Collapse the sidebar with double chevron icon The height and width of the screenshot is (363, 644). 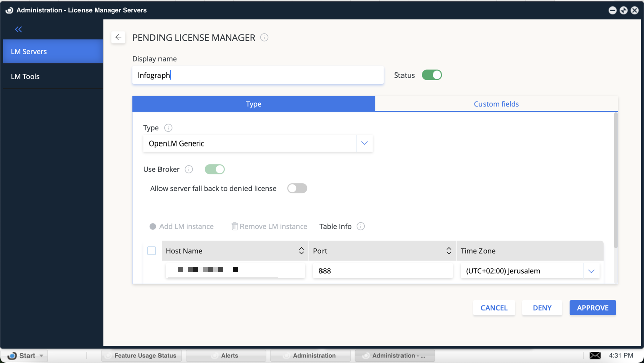click(19, 30)
